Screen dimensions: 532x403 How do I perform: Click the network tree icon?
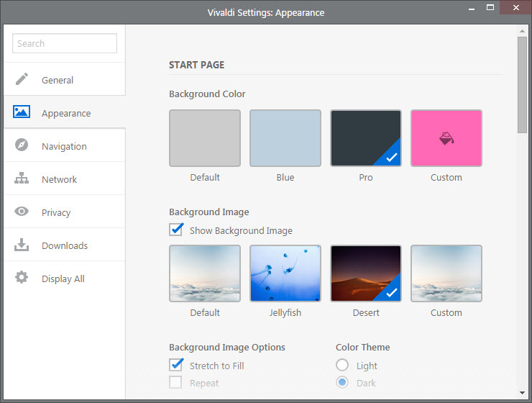click(x=22, y=178)
